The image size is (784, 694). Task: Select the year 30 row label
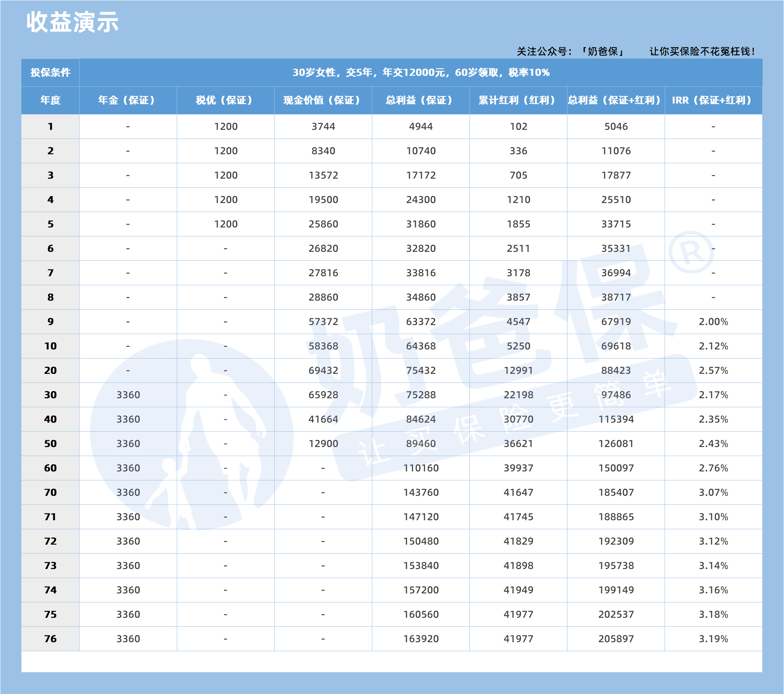50,395
